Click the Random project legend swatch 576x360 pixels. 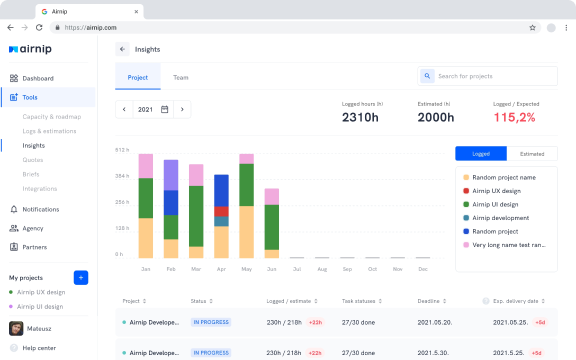[466, 231]
